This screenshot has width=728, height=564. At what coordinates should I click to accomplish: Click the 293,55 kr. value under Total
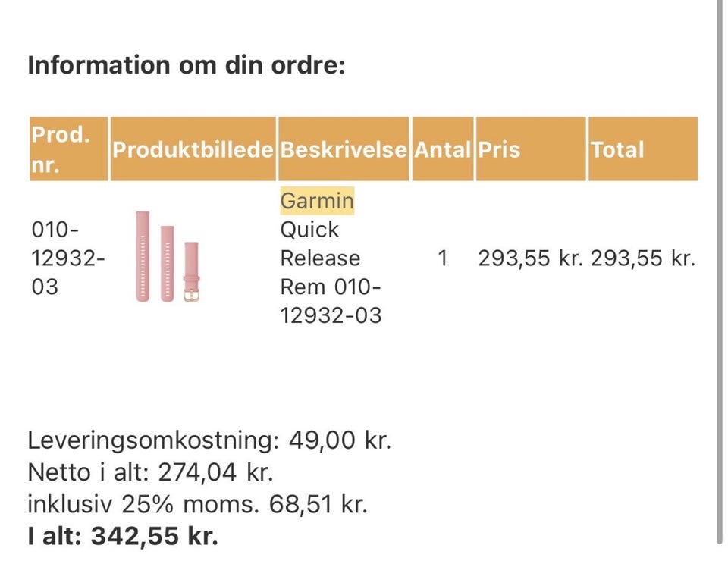643,258
